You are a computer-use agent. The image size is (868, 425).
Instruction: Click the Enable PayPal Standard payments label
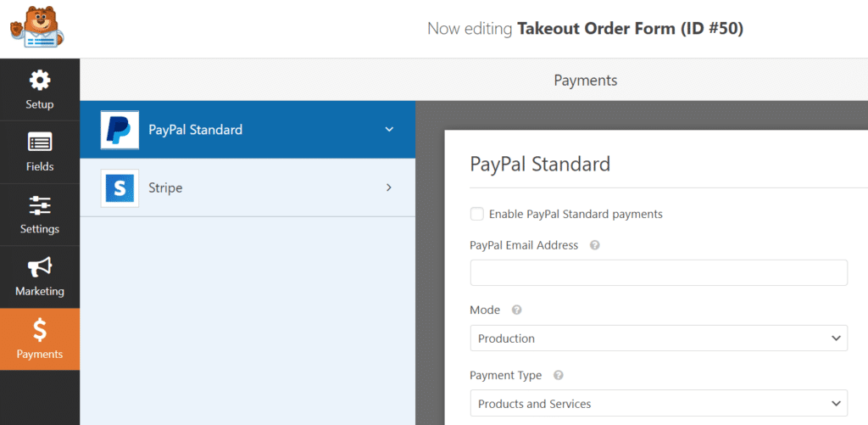click(x=576, y=214)
